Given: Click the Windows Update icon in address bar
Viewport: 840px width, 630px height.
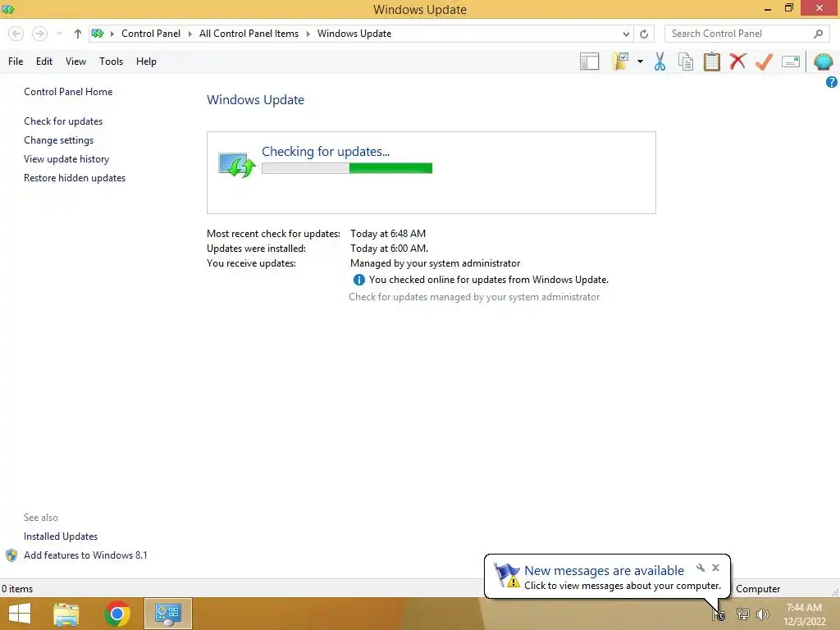Looking at the screenshot, I should coord(98,34).
